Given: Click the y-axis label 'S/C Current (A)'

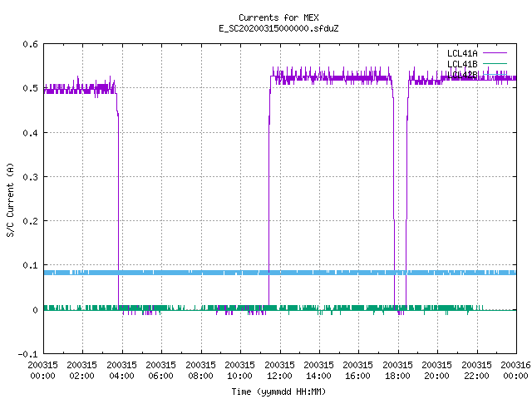Looking at the screenshot, I should (x=10, y=200).
